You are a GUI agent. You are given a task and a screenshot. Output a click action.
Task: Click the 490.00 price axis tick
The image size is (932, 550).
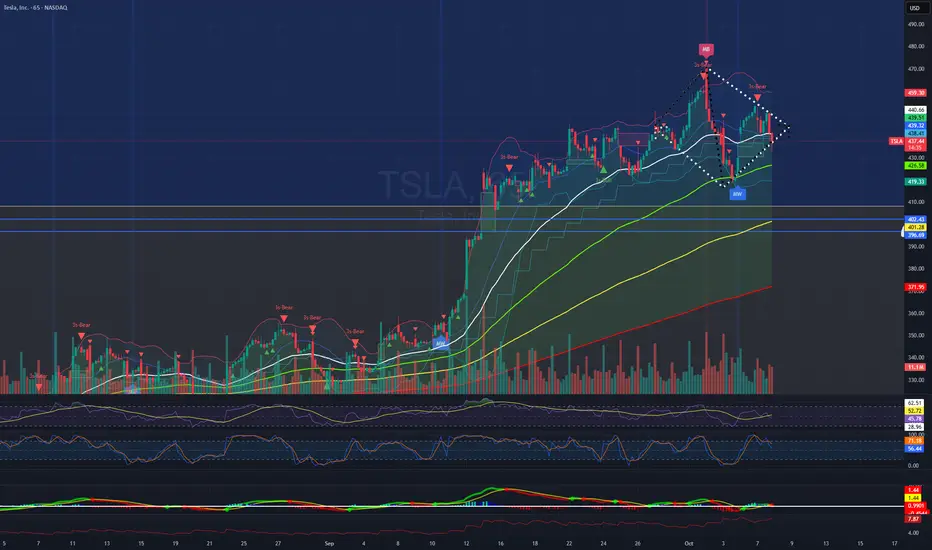pyautogui.click(x=915, y=24)
